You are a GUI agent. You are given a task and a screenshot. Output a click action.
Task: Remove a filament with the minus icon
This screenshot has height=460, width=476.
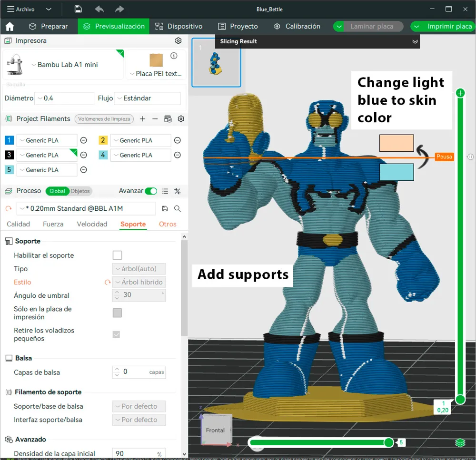155,119
